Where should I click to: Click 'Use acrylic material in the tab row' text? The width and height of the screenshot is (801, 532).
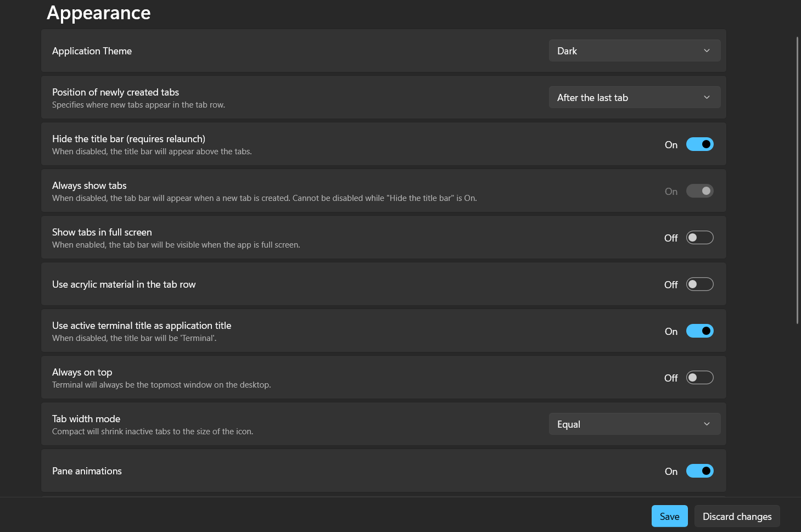click(x=124, y=284)
